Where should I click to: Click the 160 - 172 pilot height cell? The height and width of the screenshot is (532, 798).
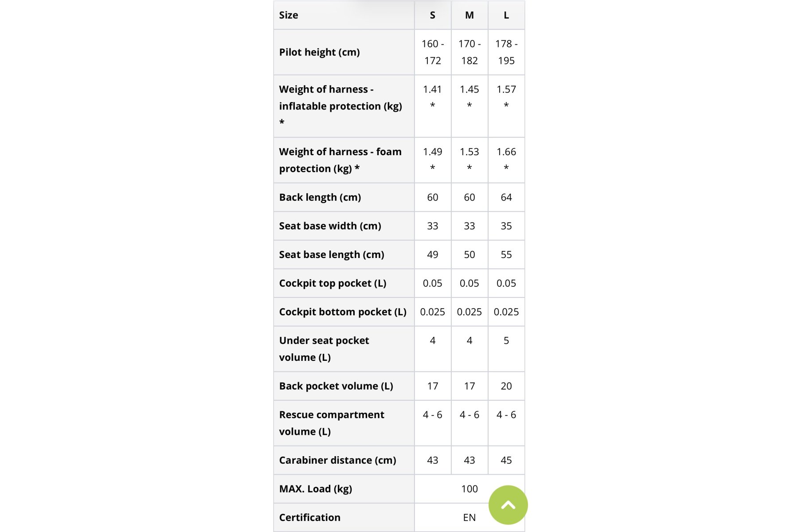pos(433,52)
